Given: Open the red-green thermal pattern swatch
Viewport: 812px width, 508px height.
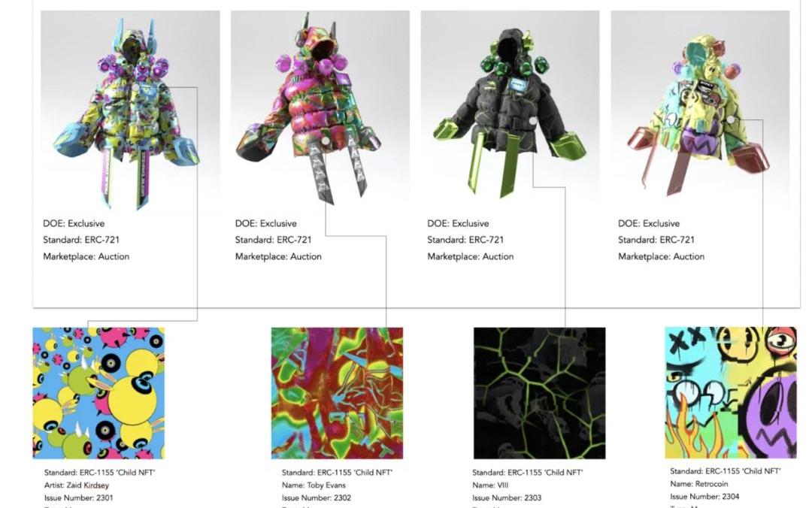Looking at the screenshot, I should [x=337, y=393].
